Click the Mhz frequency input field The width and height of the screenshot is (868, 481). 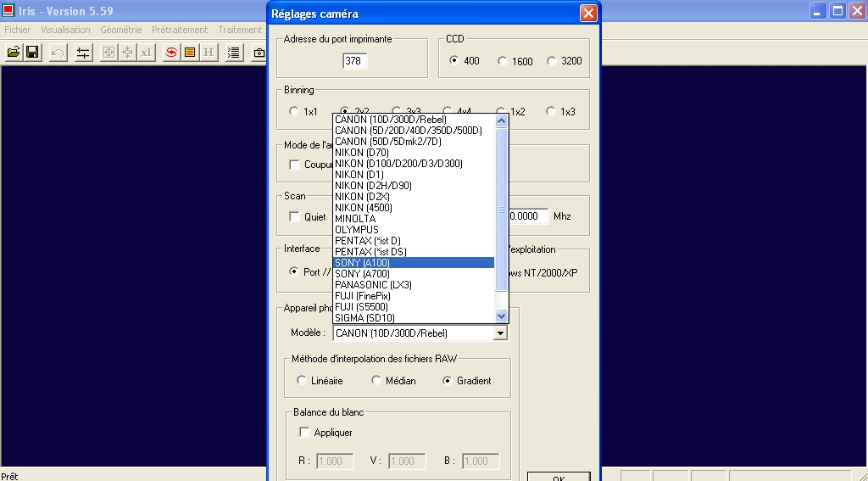527,216
